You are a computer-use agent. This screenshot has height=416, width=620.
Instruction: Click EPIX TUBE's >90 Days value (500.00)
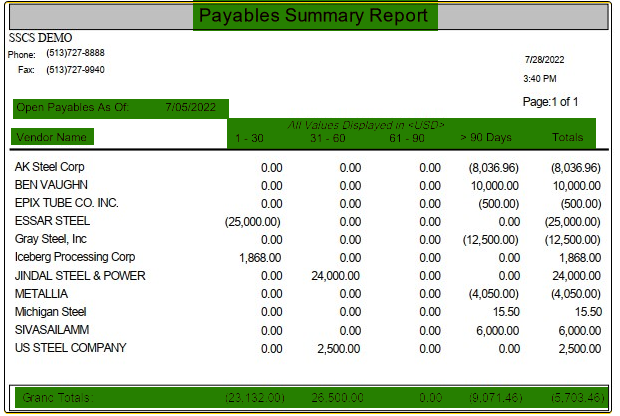pos(499,204)
